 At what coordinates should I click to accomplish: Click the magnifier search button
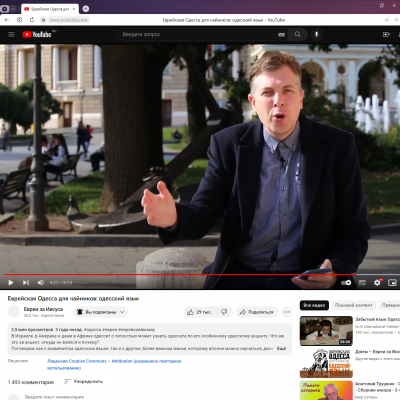297,34
